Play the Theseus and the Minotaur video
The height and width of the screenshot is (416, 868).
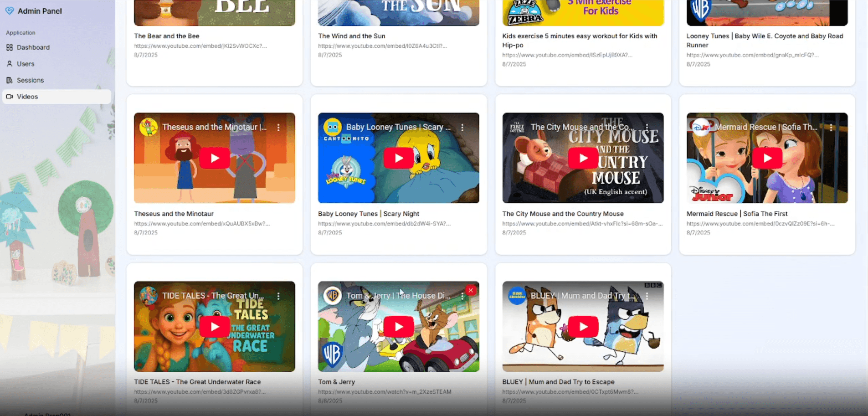214,158
